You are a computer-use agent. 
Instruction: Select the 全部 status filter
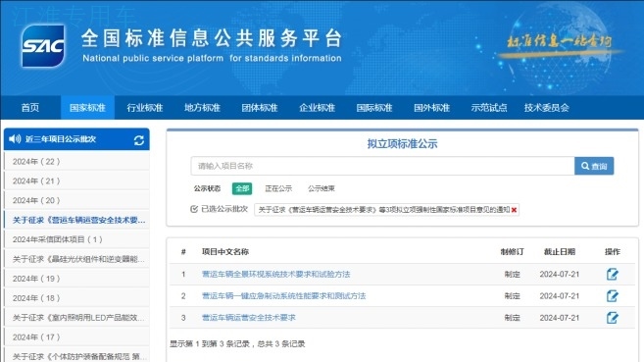[x=242, y=188]
